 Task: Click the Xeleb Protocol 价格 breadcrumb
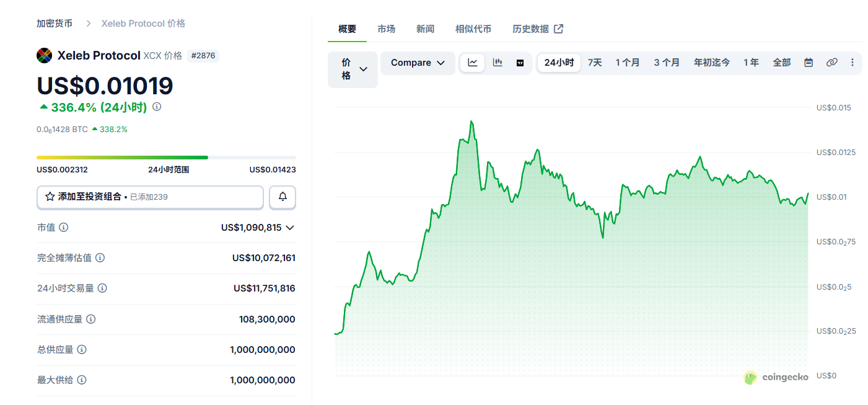pos(143,23)
